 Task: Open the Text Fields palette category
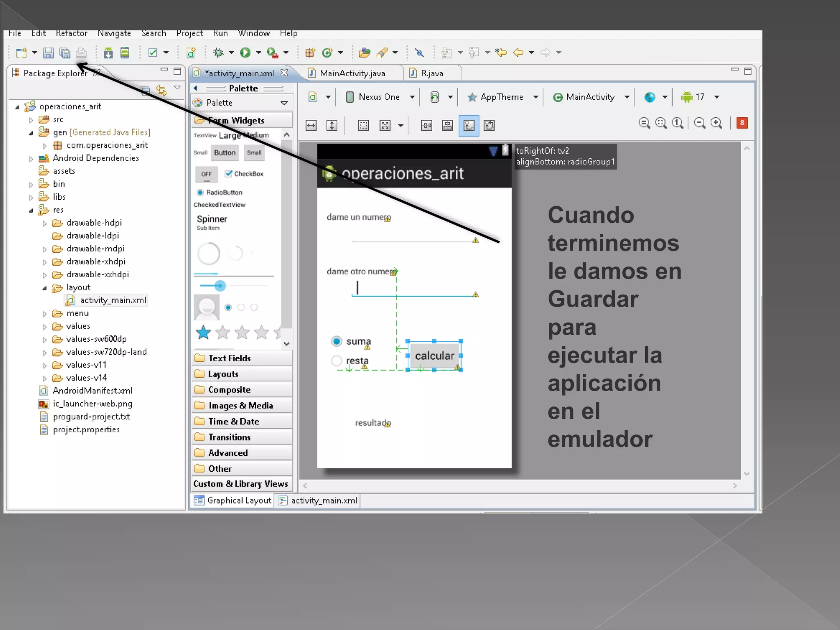229,358
